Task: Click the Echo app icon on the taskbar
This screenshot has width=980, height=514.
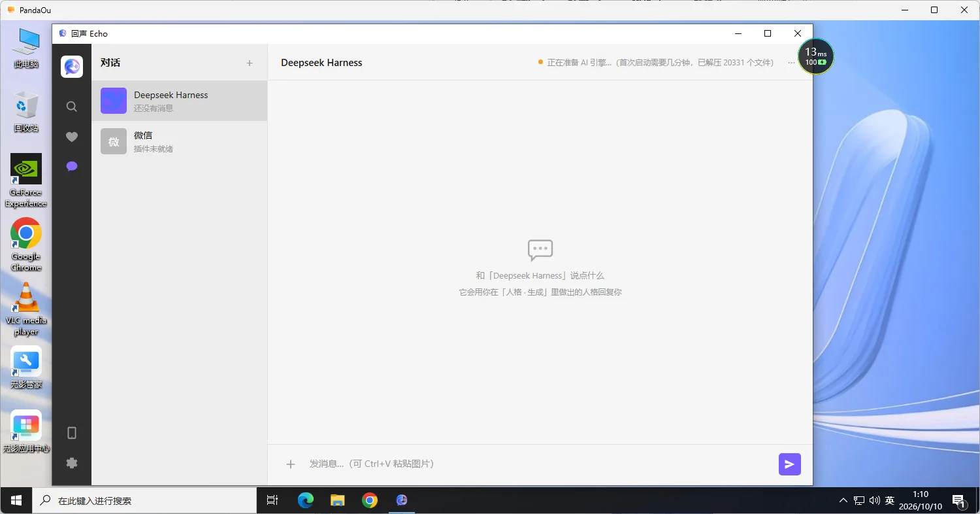Action: (x=402, y=501)
